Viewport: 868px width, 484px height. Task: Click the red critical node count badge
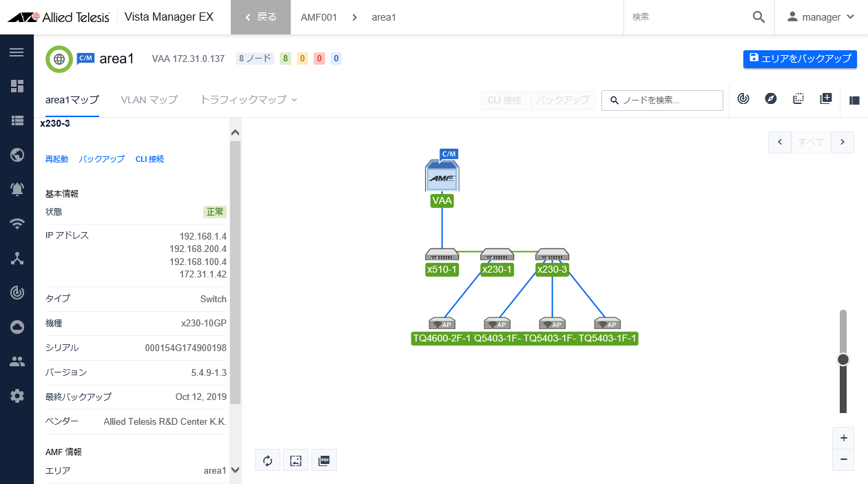pos(319,59)
